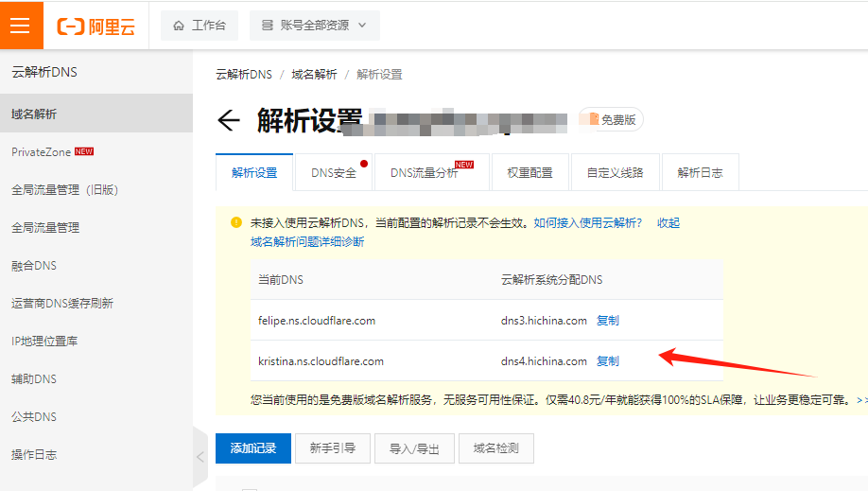Click the 添加记录 button
Image resolution: width=868 pixels, height=491 pixels.
pos(253,448)
